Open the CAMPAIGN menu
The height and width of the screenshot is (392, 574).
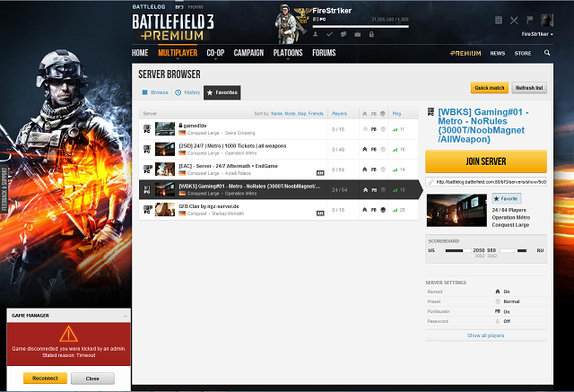[x=248, y=53]
